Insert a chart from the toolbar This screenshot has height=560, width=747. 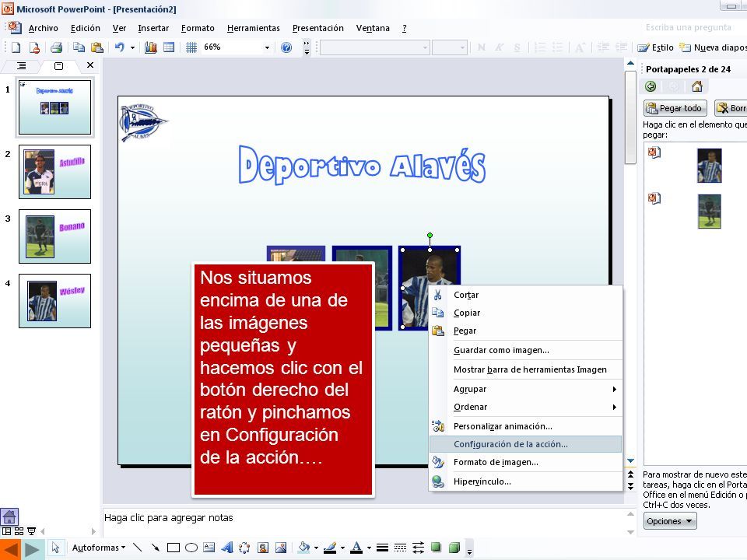coord(150,47)
